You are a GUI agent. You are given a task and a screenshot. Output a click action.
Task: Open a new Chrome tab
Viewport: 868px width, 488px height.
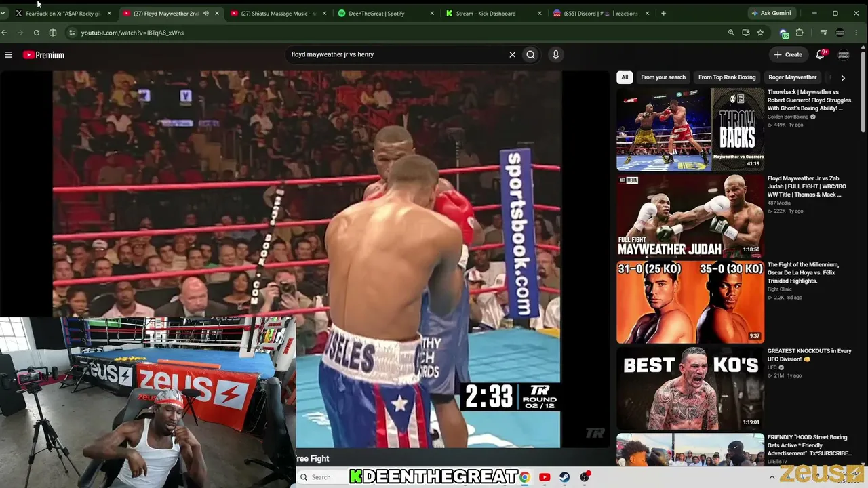tap(663, 13)
